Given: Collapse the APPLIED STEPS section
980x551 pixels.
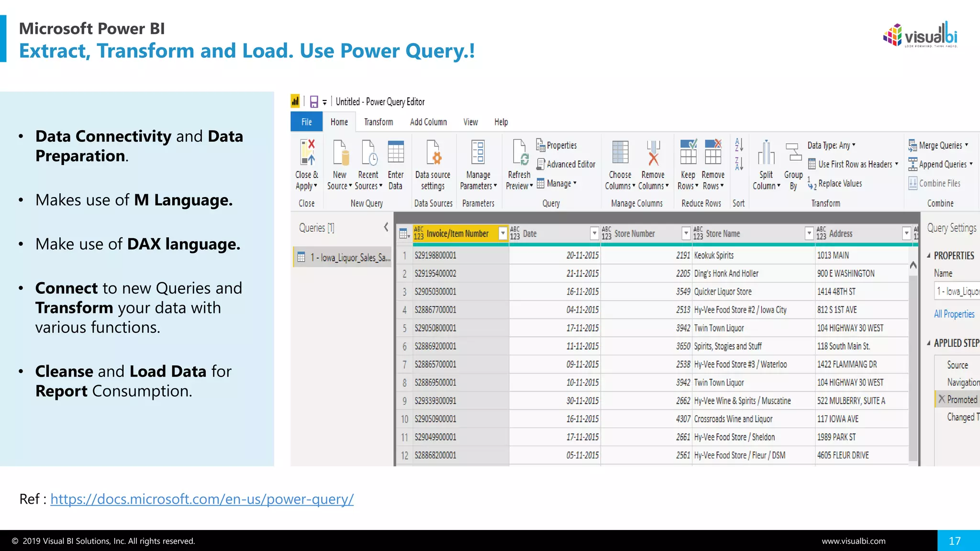Looking at the screenshot, I should point(929,343).
